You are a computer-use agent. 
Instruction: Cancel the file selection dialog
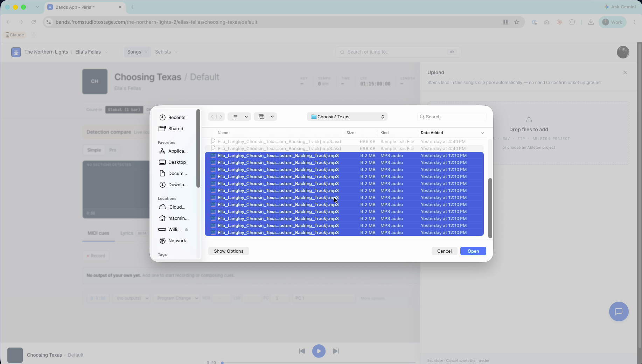(x=444, y=251)
